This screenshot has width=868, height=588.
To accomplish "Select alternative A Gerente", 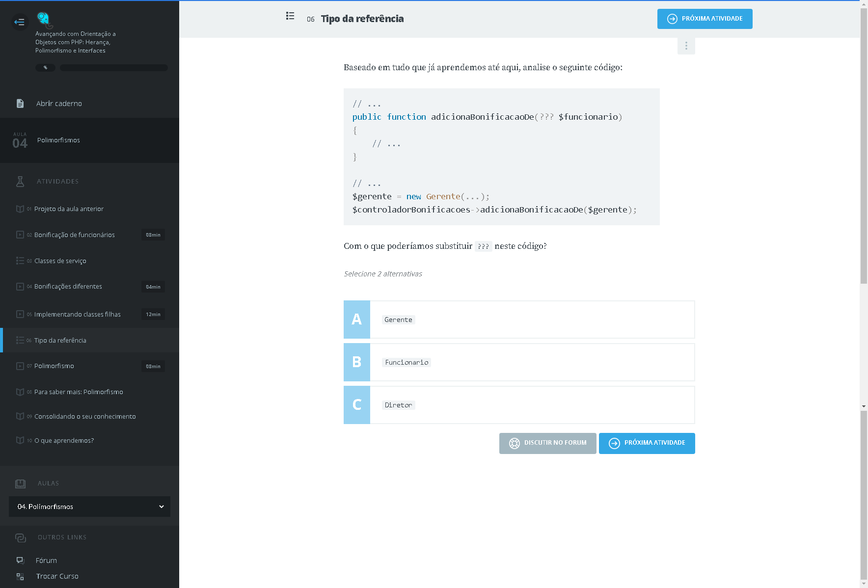I will point(519,320).
